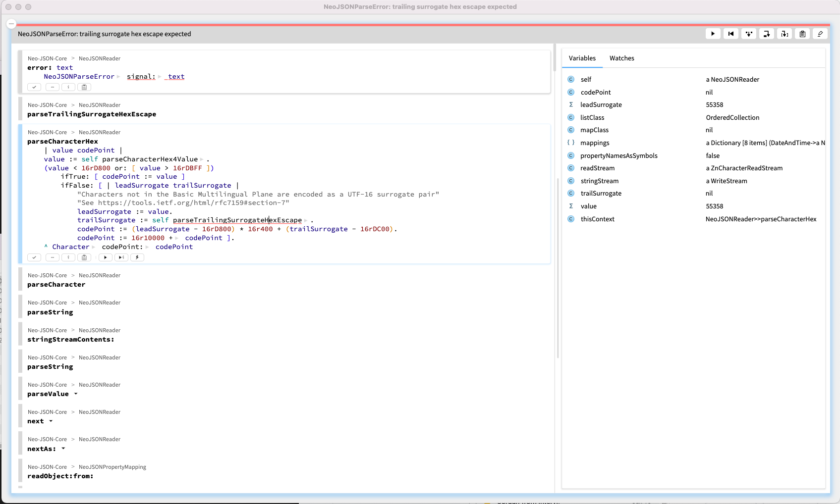Expand triangle after parseTrailingSurrogateHexEscape call
840x504 pixels.
(306, 220)
